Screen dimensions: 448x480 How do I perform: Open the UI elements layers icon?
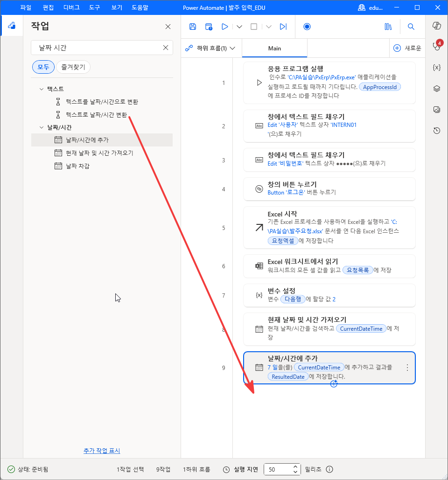tap(437, 89)
